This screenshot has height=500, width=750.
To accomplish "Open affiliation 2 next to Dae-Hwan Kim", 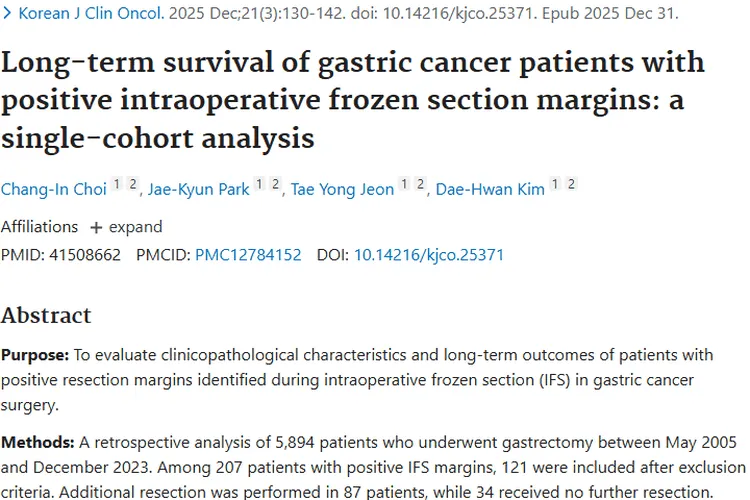I will [x=572, y=185].
